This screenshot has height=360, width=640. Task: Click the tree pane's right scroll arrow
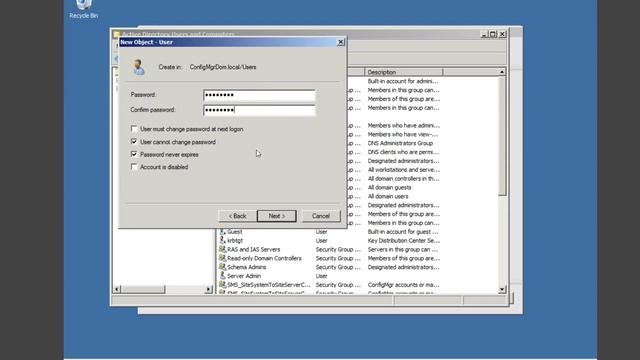coord(209,289)
